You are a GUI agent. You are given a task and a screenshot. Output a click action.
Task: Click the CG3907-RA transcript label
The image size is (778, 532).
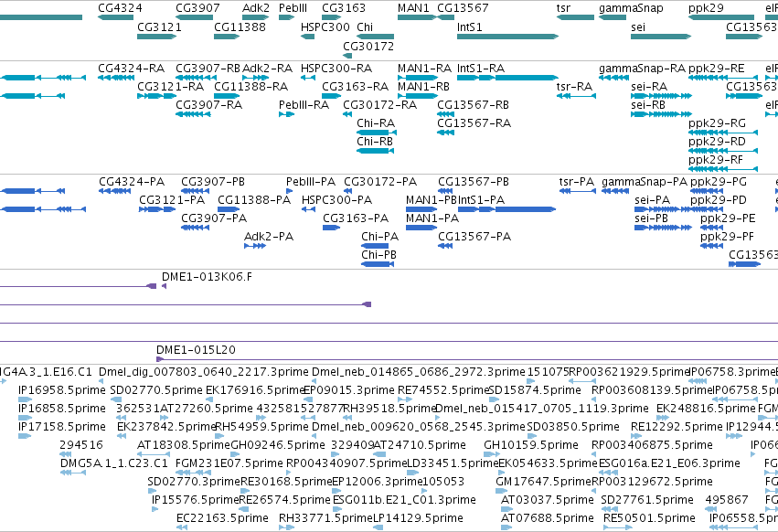208,105
